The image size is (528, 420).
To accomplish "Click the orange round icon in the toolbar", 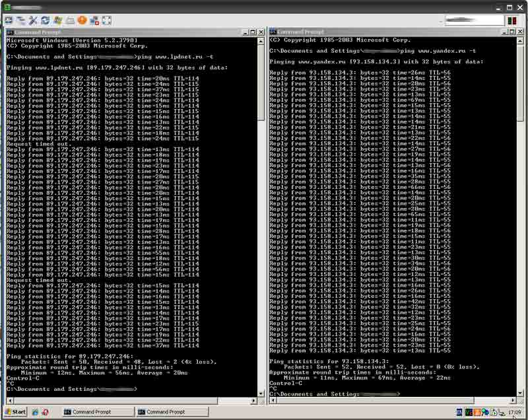I will pyautogui.click(x=82, y=20).
